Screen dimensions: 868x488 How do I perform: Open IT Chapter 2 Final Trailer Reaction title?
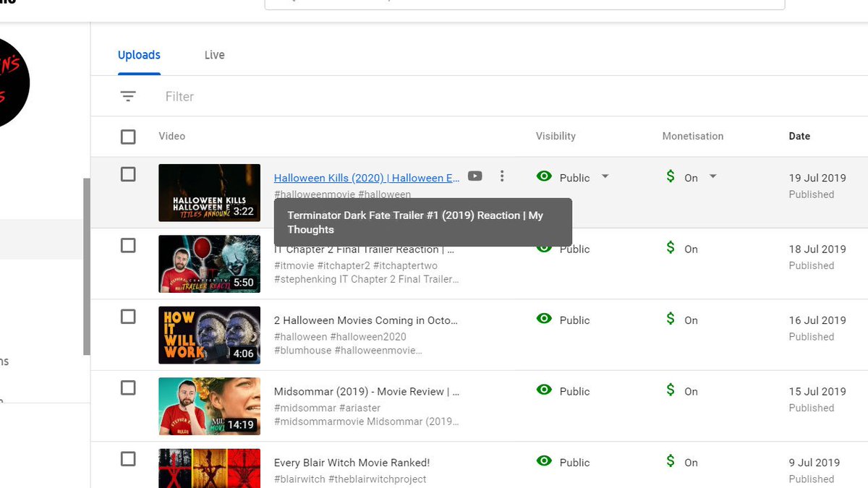pos(364,250)
